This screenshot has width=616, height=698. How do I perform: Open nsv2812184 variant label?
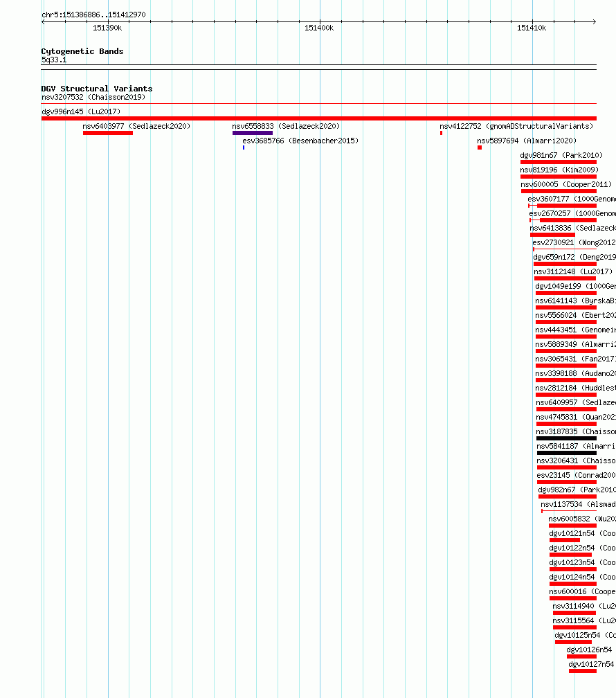575,388
